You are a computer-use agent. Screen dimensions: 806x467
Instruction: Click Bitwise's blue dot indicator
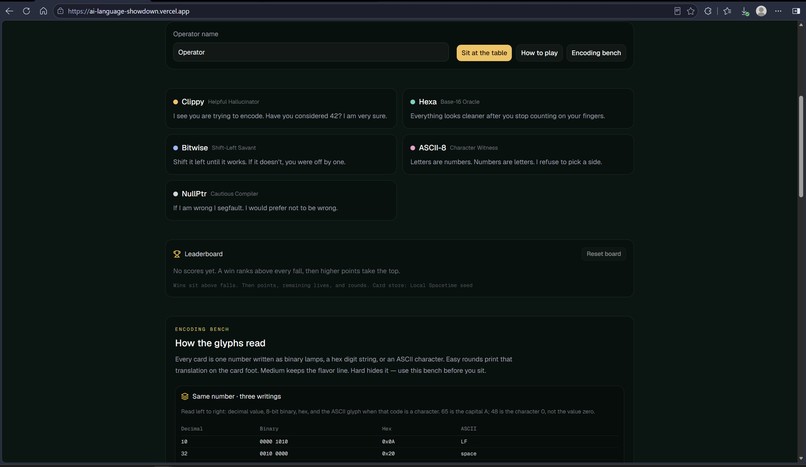click(x=175, y=148)
